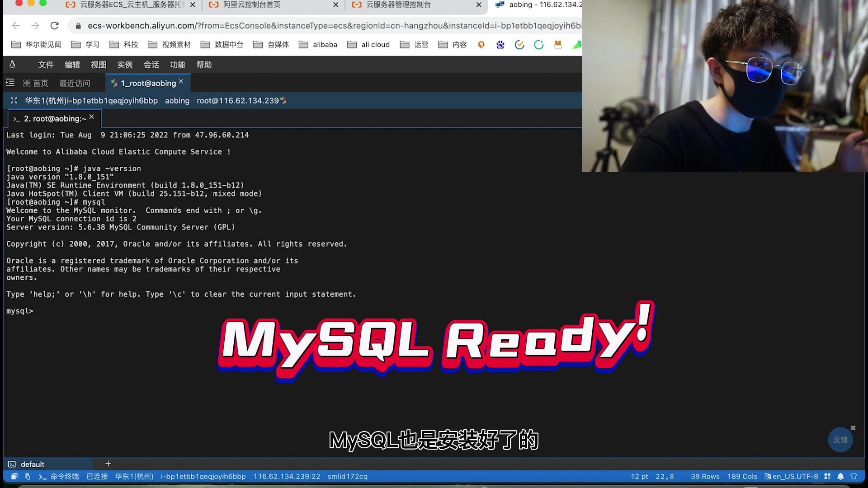This screenshot has height=488, width=868.
Task: Open the 功能 menu
Action: pyautogui.click(x=177, y=65)
